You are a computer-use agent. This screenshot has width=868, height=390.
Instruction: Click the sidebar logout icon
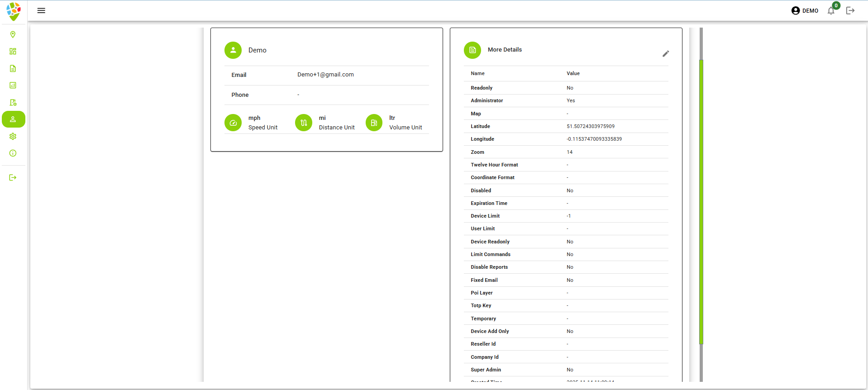point(13,177)
